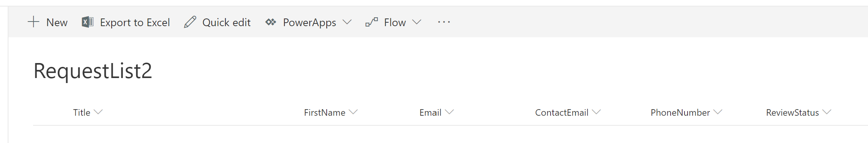Open the PhoneNumber column chevron
This screenshot has width=868, height=143.
pos(718,112)
